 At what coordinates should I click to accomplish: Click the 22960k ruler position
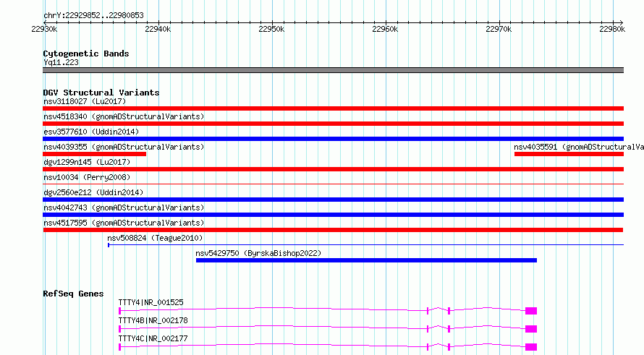pos(385,29)
